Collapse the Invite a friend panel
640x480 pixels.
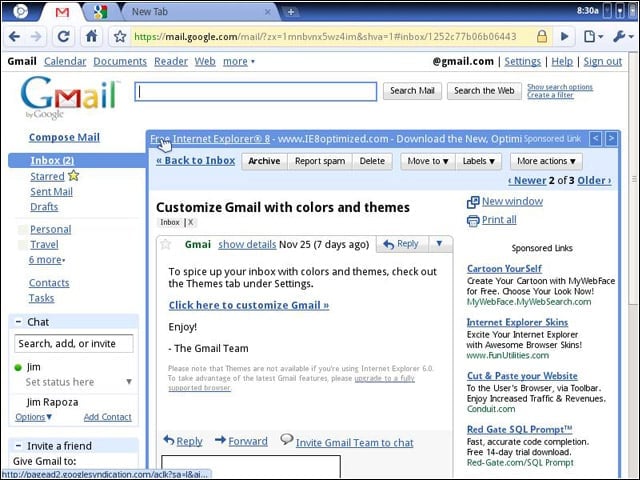tap(18, 445)
